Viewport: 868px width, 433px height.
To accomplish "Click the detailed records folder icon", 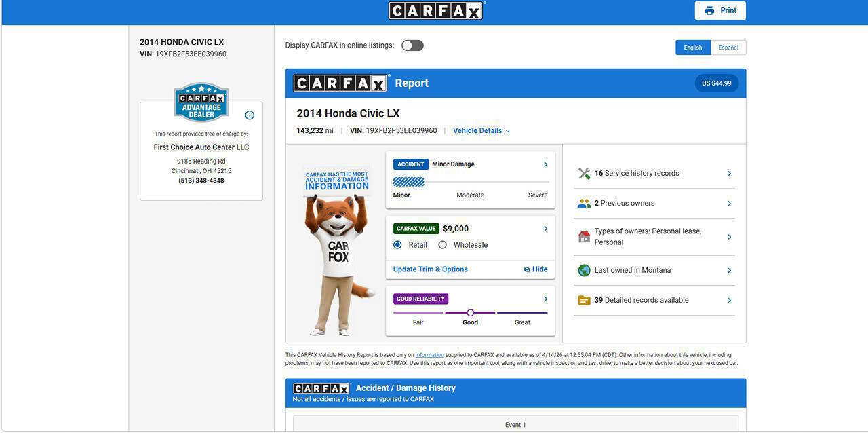I will coord(584,300).
